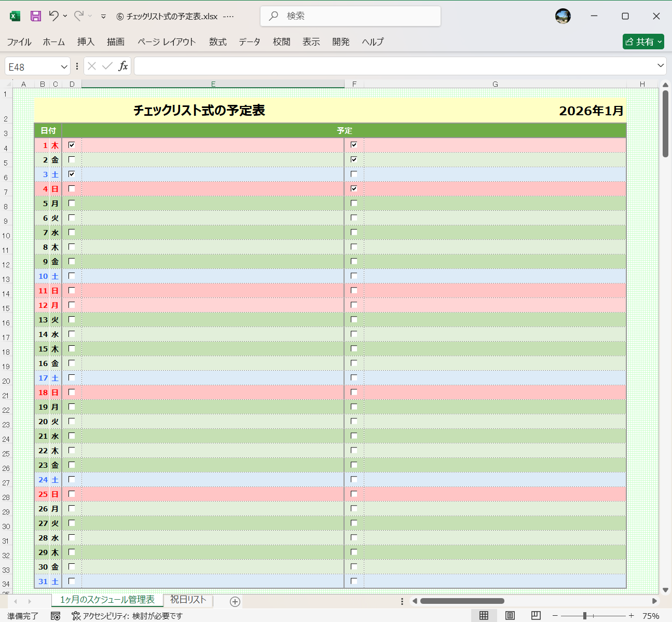This screenshot has width=672, height=622.
Task: Click the vertical scrollbar down arrow
Action: coord(666,589)
